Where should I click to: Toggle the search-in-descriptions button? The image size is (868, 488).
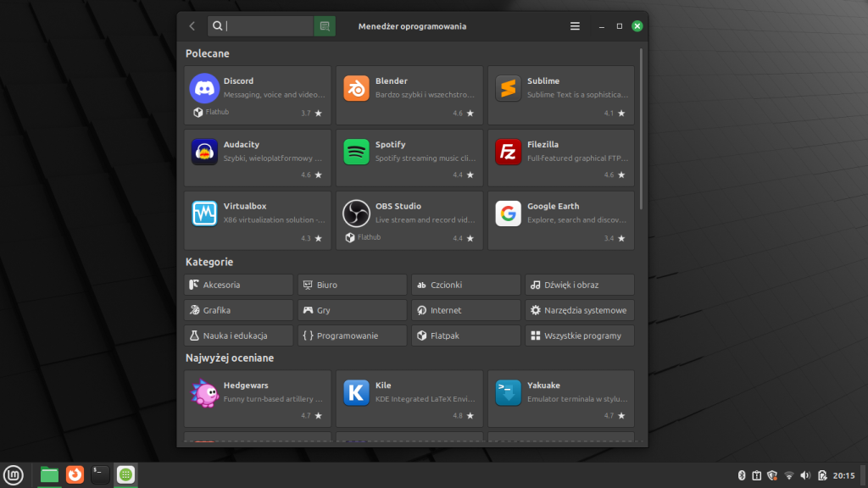click(325, 26)
